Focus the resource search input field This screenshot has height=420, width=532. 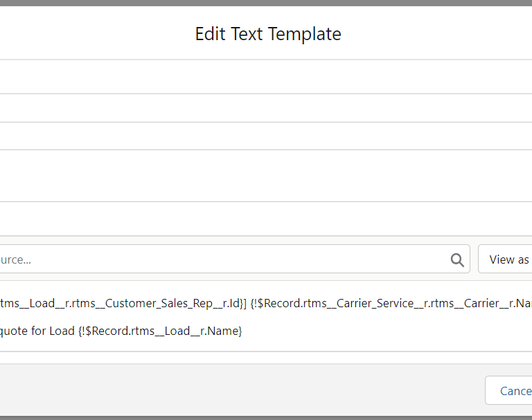click(x=235, y=259)
